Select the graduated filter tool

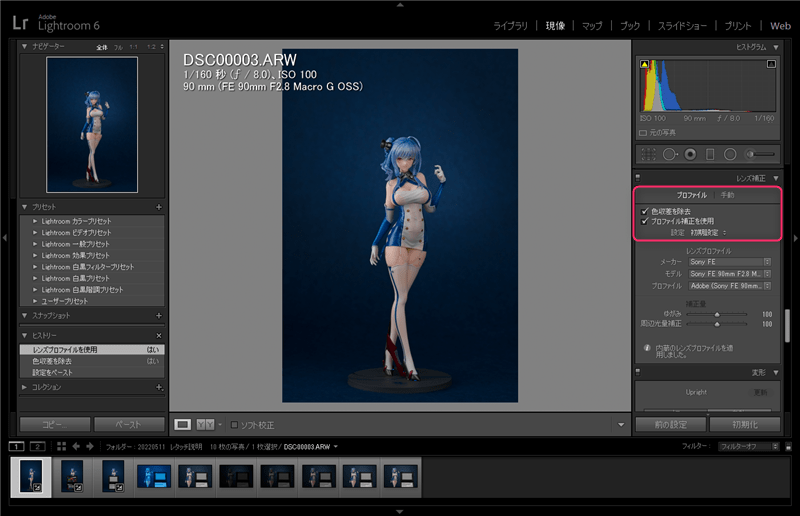point(710,154)
